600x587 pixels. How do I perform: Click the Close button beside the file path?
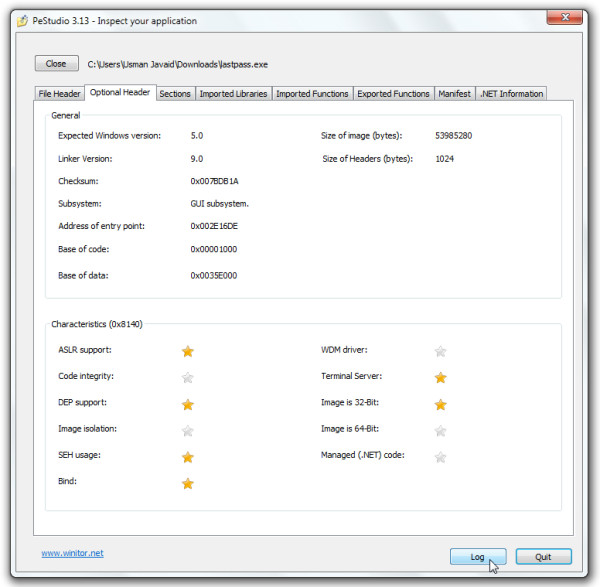click(x=57, y=64)
